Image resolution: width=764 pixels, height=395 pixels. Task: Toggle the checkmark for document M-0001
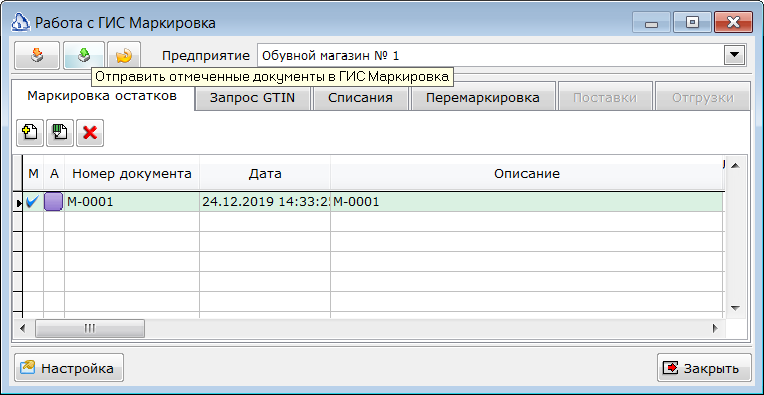[33, 202]
